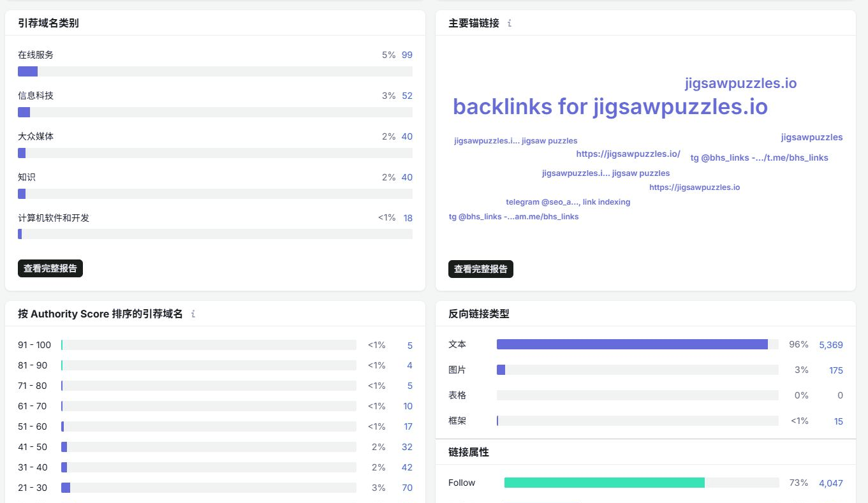Click the 链接属性 section heading
The width and height of the screenshot is (868, 503).
pos(469,452)
